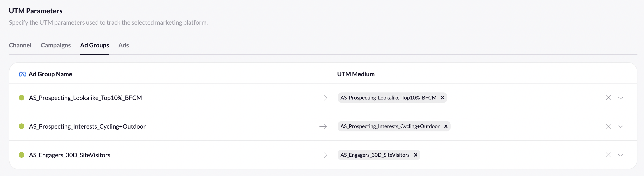Clear all UTM values in Cycling+Outdoor row
The image size is (644, 176).
pyautogui.click(x=608, y=126)
